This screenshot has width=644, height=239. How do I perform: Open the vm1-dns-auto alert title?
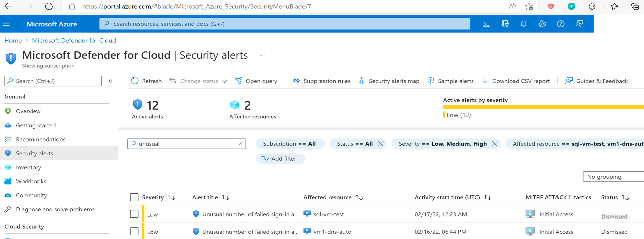[x=250, y=232]
